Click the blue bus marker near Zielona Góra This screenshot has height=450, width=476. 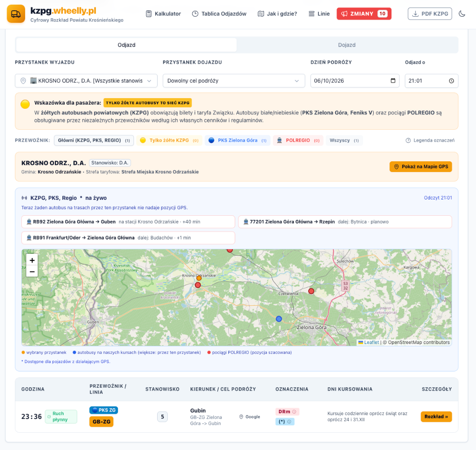pyautogui.click(x=279, y=319)
